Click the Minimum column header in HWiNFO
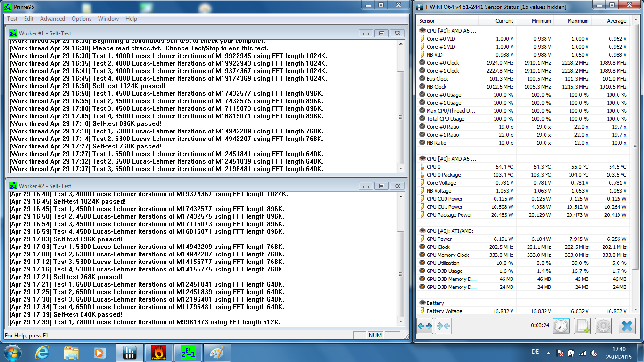Screen dimensions: 644x362 point(535,21)
